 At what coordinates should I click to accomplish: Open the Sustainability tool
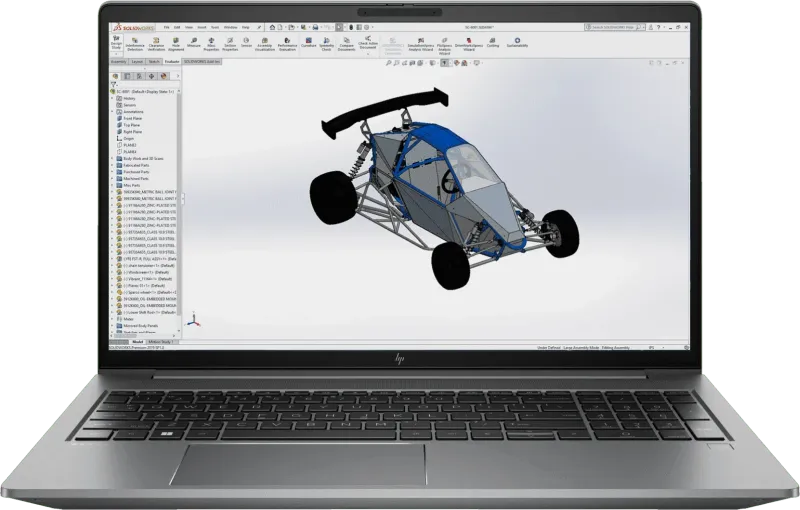[517, 43]
